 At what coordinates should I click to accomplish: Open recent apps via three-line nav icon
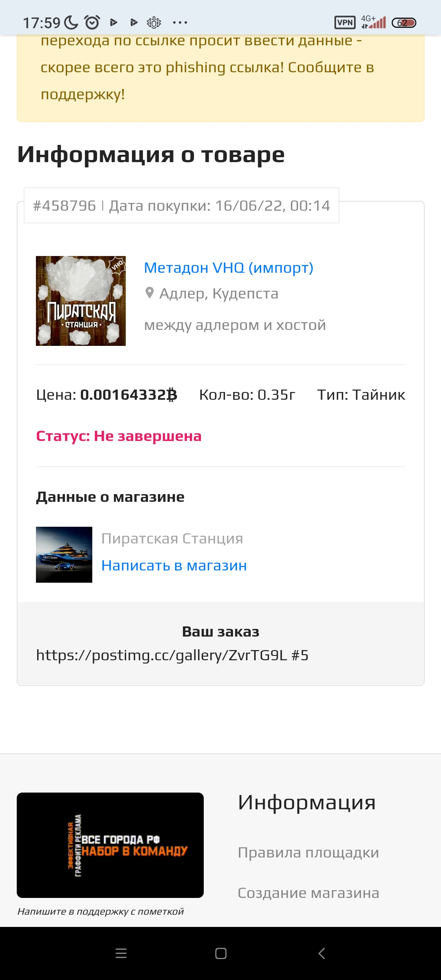(x=121, y=953)
